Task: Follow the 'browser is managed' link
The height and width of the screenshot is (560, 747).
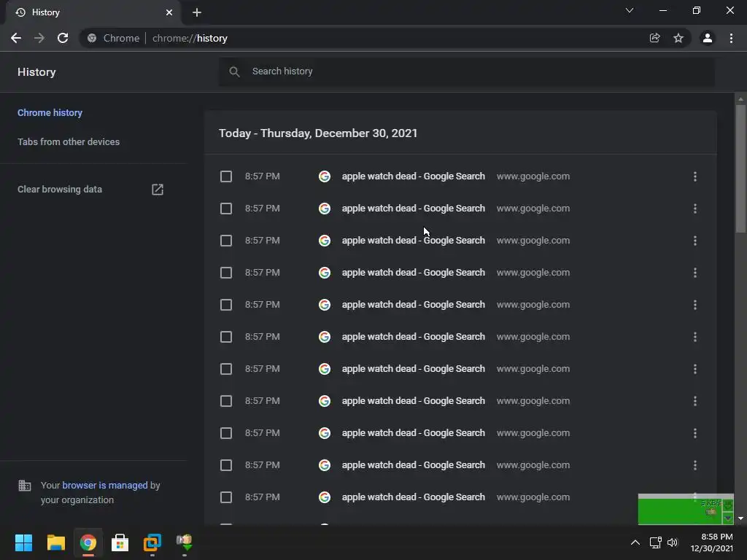Action: click(105, 485)
